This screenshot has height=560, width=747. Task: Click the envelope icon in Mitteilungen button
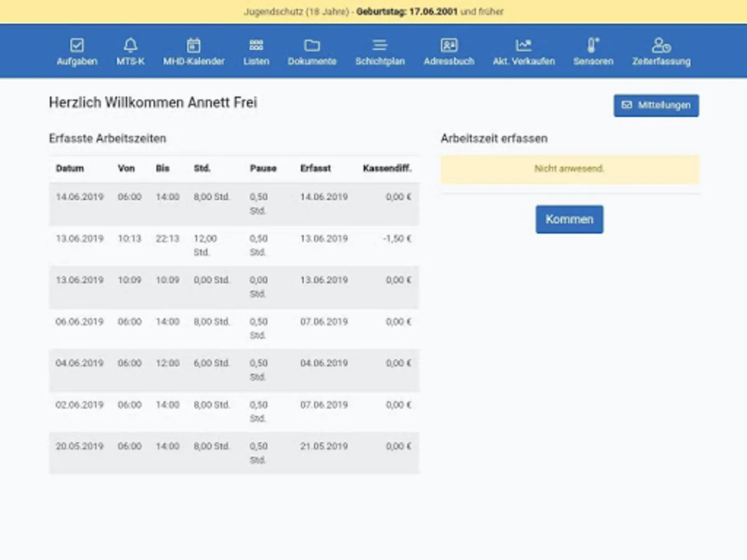click(x=627, y=105)
